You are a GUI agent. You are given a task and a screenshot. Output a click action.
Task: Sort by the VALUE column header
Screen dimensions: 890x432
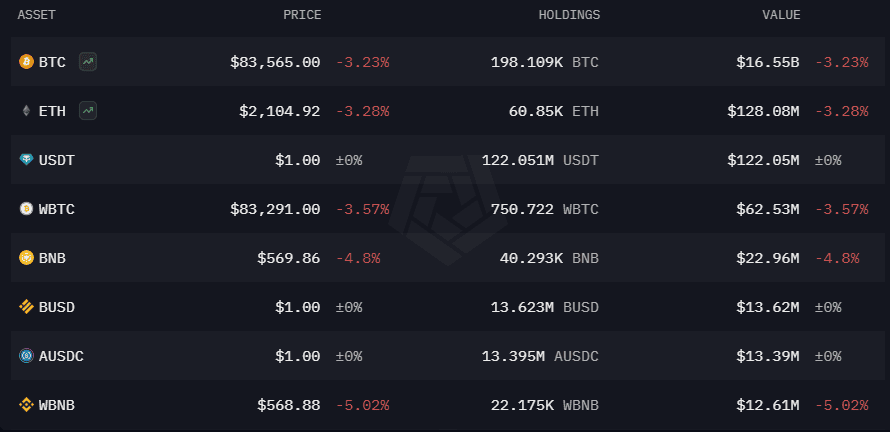(x=781, y=15)
